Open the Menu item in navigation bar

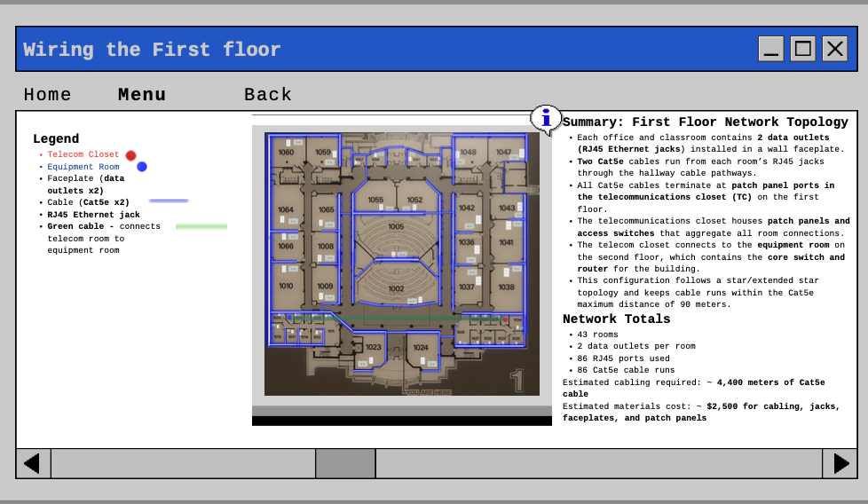tap(142, 95)
